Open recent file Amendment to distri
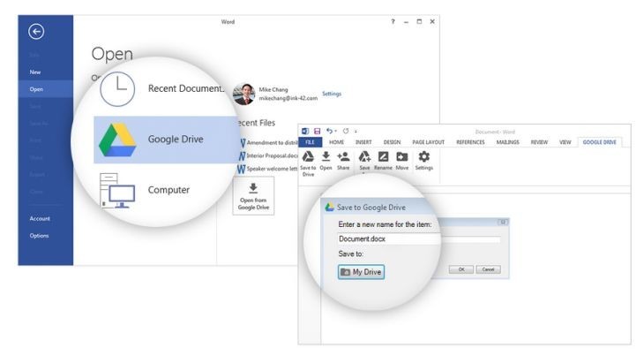644x363 pixels. tap(268, 143)
